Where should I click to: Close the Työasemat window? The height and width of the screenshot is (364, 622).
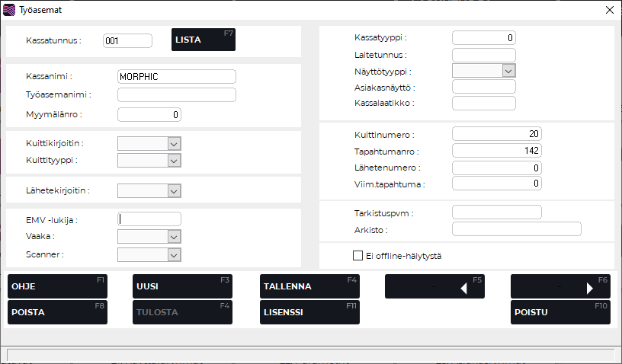tap(609, 10)
